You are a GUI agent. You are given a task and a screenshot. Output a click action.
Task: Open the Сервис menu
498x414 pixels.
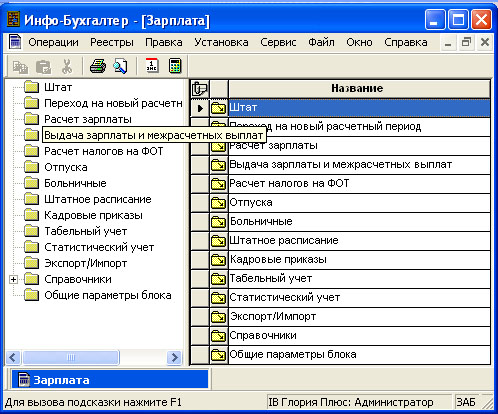pyautogui.click(x=278, y=42)
